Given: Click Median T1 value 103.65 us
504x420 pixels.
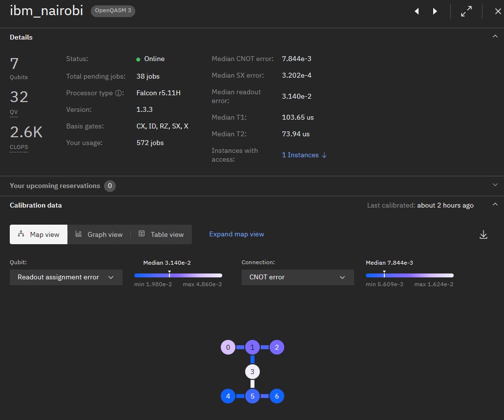Looking at the screenshot, I should [x=297, y=117].
